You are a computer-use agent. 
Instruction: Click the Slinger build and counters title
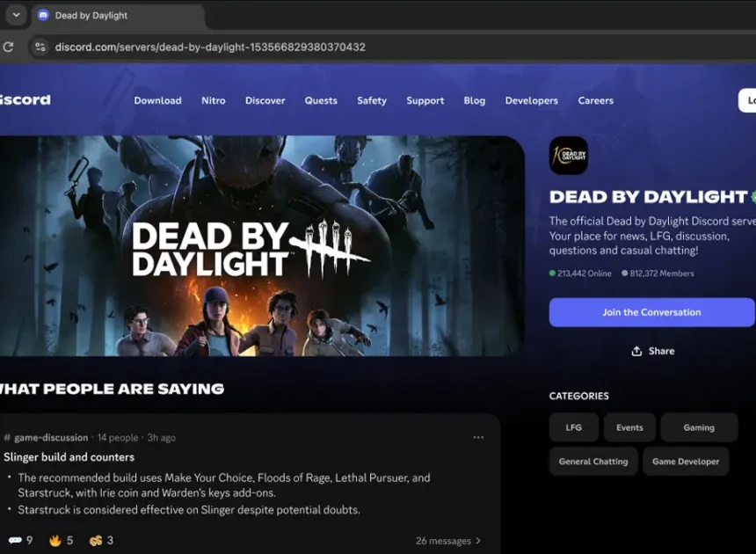tap(69, 457)
